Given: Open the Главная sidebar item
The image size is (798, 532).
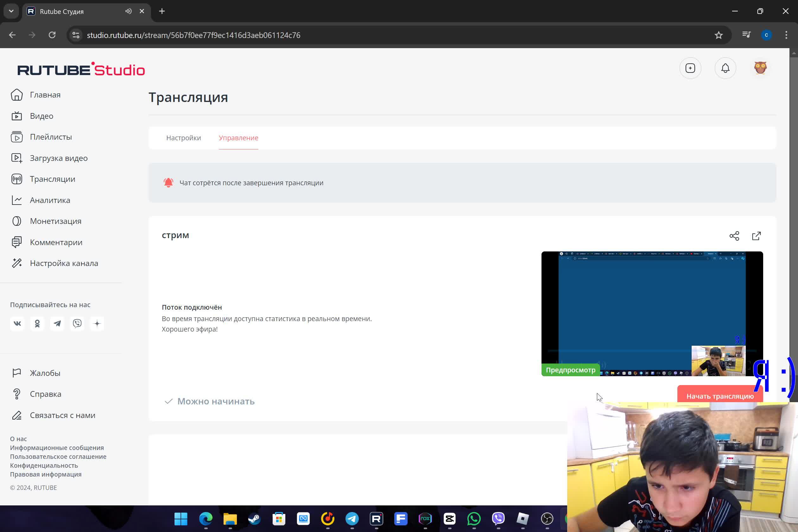Looking at the screenshot, I should 35,95.
